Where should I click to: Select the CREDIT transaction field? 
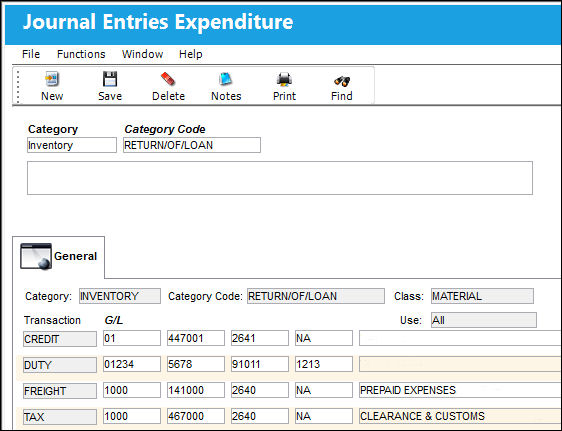pyautogui.click(x=60, y=339)
